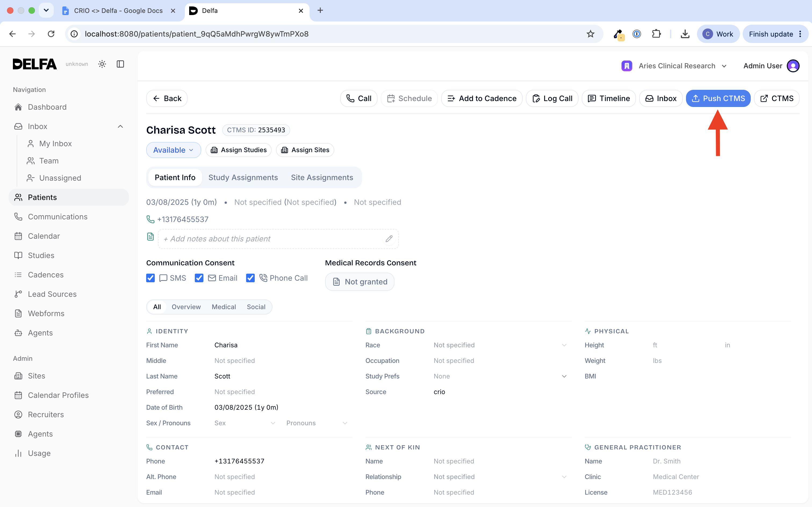812x507 pixels.
Task: Click Add to Cadence button
Action: tap(482, 98)
